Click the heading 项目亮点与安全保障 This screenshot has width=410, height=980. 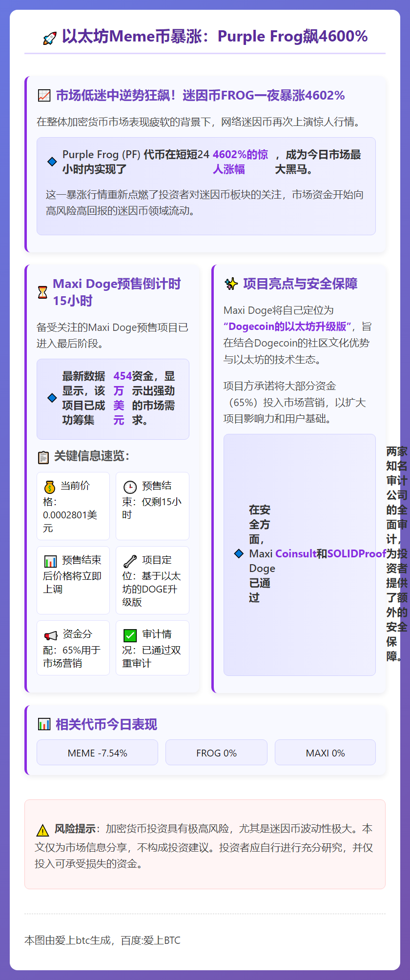pyautogui.click(x=300, y=284)
